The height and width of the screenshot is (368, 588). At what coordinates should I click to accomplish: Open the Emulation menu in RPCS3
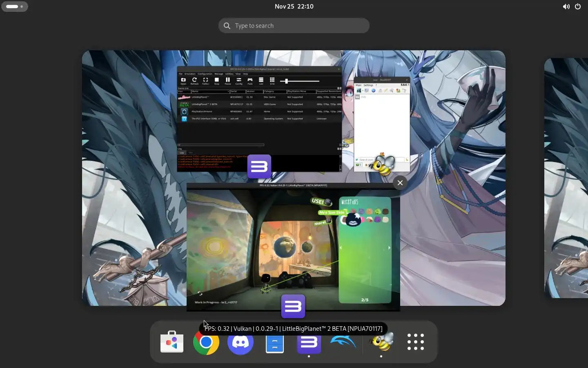click(x=190, y=74)
